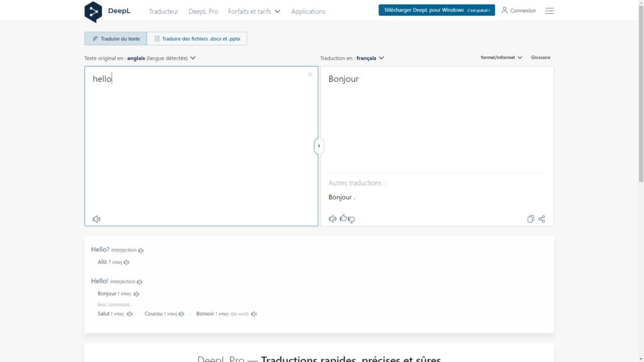
Task: Clear the source text with X
Action: click(310, 74)
